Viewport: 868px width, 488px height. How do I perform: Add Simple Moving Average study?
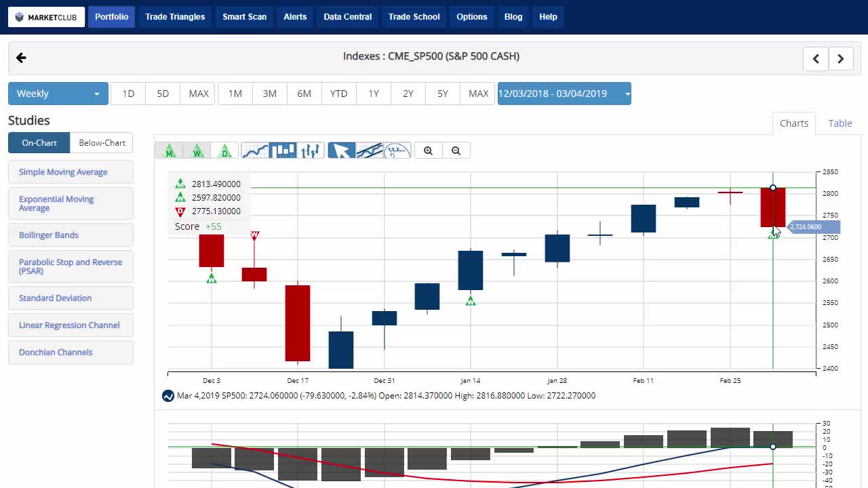click(x=71, y=172)
